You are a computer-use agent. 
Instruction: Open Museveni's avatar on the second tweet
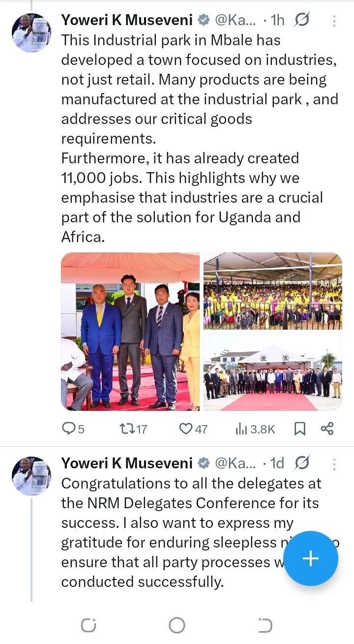pyautogui.click(x=31, y=475)
